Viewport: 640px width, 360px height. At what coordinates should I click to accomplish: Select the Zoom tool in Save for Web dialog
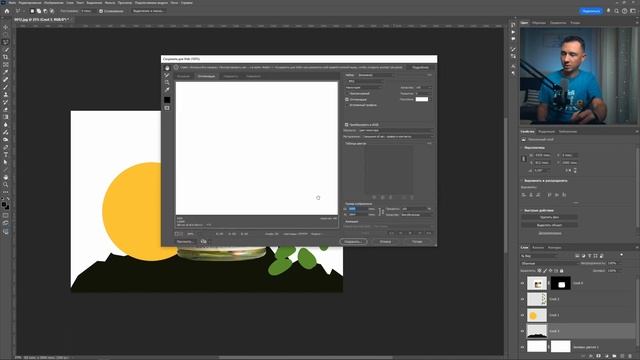(167, 82)
